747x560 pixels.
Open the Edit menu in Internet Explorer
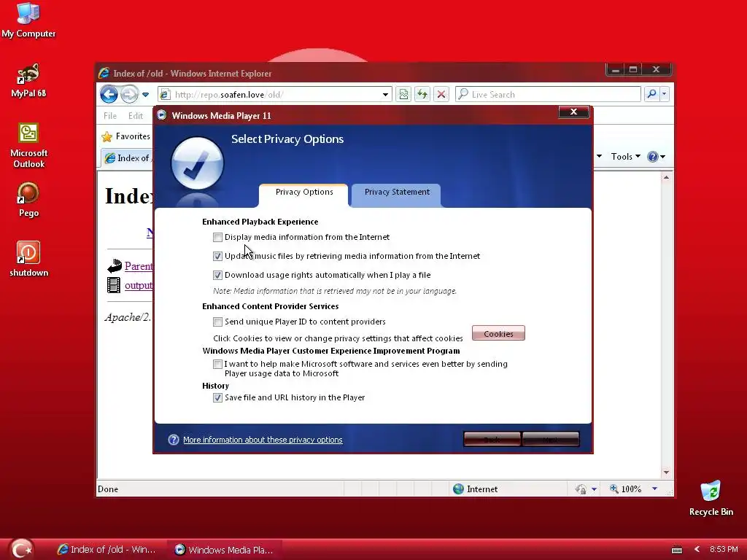[135, 116]
